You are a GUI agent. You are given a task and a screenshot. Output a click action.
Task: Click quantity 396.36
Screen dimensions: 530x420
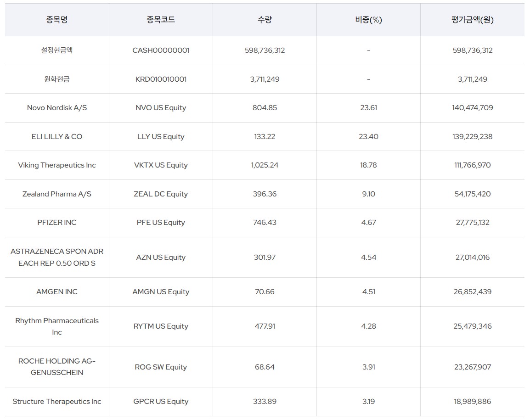[265, 194]
